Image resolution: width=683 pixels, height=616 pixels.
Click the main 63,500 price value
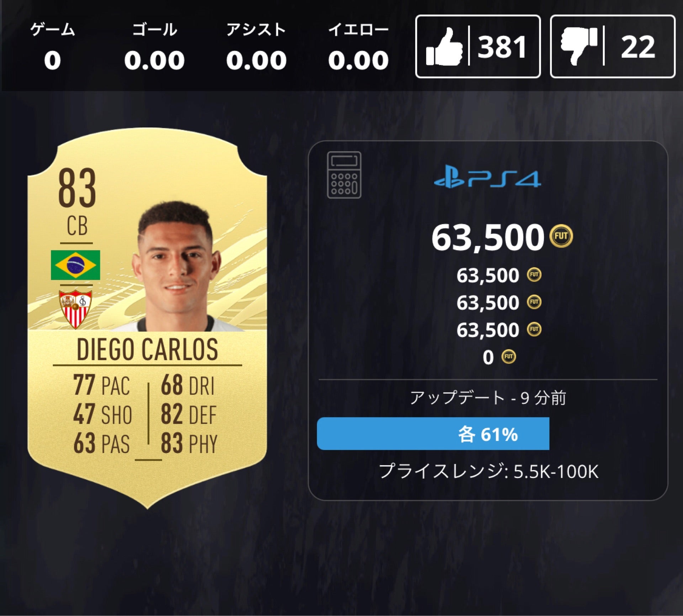(x=488, y=237)
